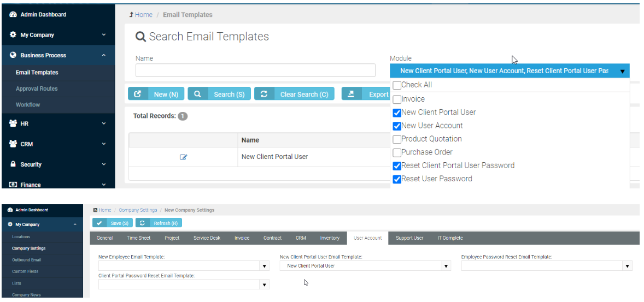Screen dimensions: 644x302
Task: Click the Business Process globe icon
Action: 13,55
